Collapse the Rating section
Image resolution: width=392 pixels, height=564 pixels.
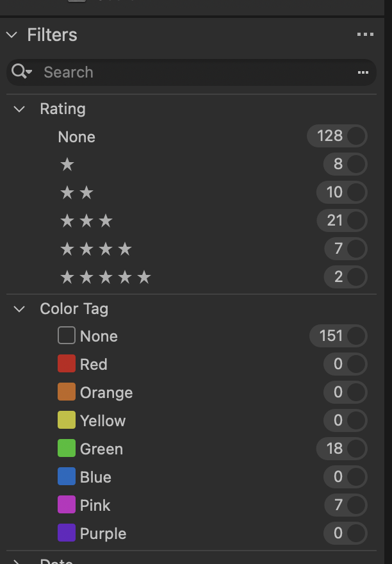click(x=20, y=109)
